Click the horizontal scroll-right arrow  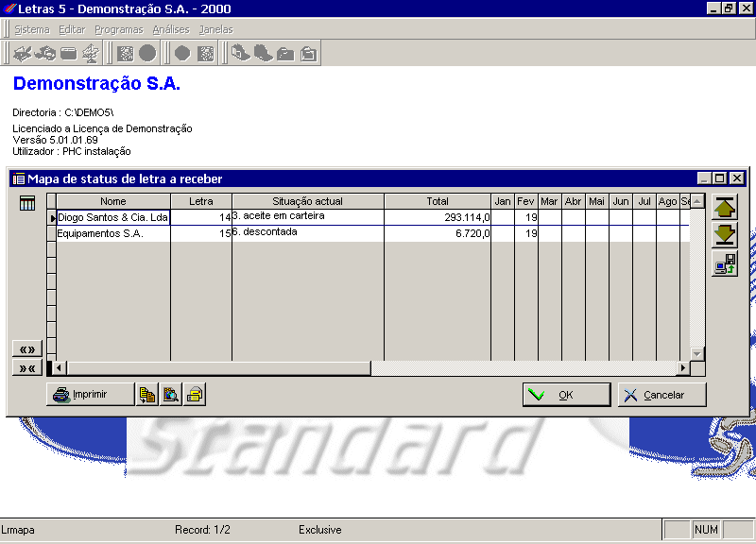(x=682, y=368)
